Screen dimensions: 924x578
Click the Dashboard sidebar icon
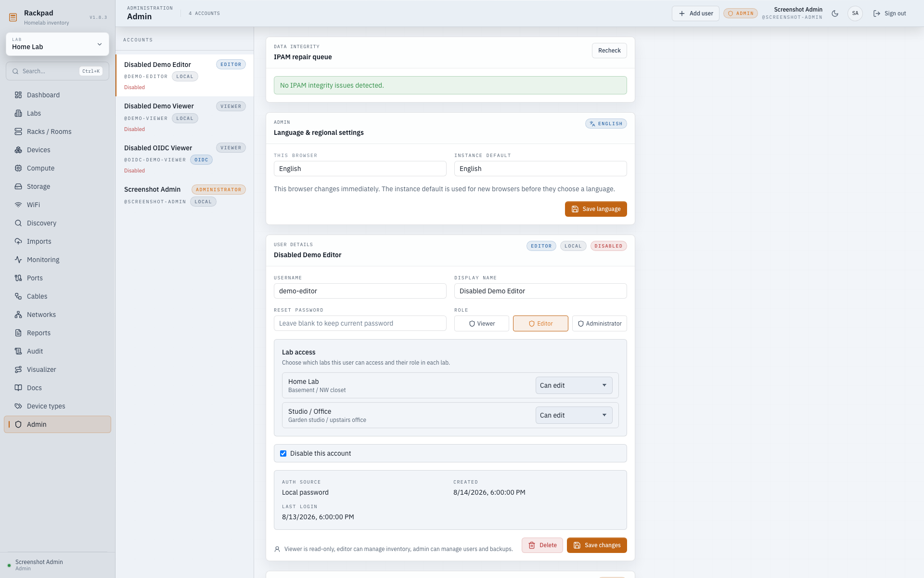(18, 95)
